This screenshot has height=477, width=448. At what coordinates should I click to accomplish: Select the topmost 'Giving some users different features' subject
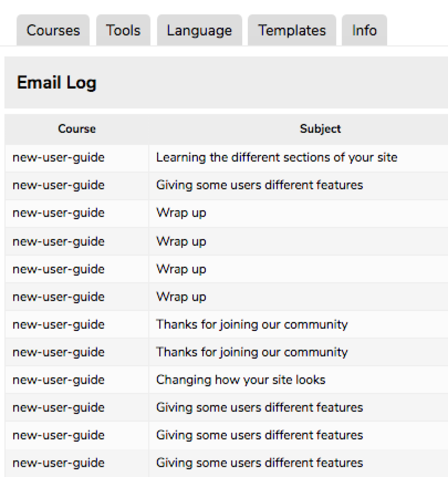point(259,185)
